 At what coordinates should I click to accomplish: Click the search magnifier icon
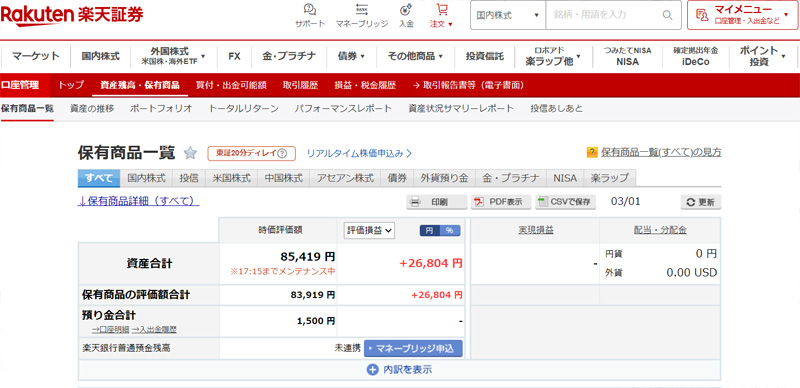667,15
